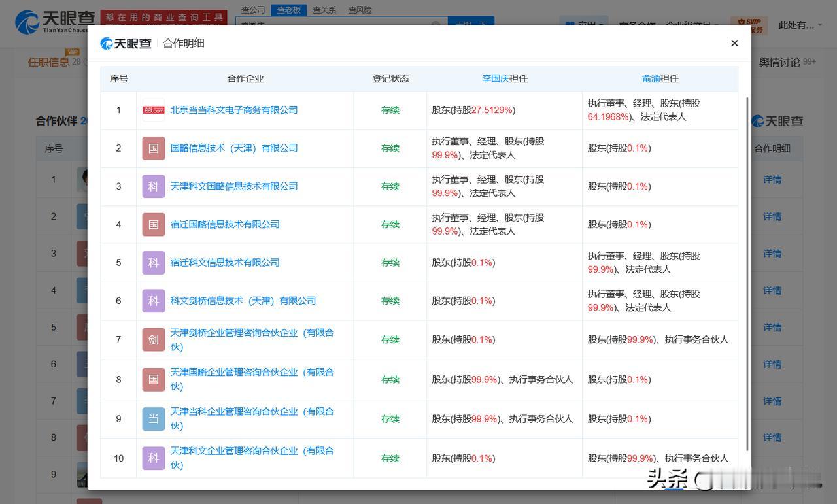Click the 国 icon beside 国略信息技术（天津）有限公司
Image resolution: width=837 pixels, height=504 pixels.
(154, 148)
